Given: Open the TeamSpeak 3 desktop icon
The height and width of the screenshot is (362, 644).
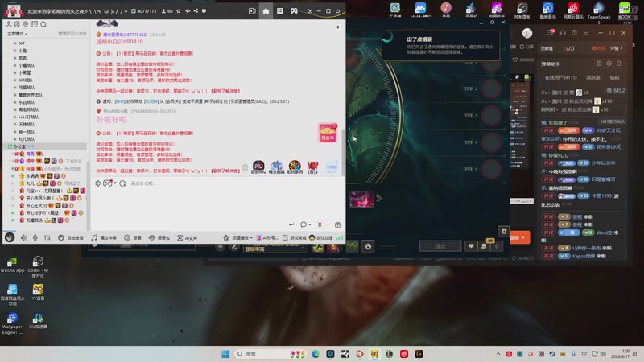Looking at the screenshot, I should pyautogui.click(x=599, y=11).
